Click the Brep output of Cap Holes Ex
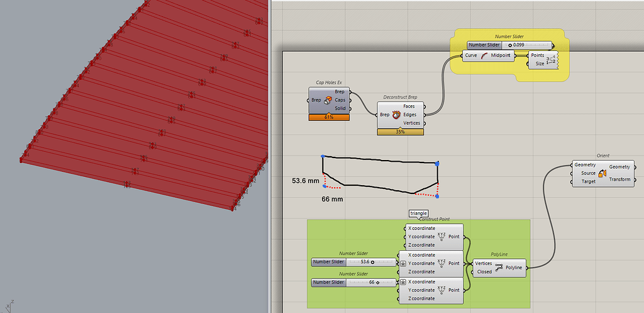Viewport: 644px width, 313px height. [340, 92]
